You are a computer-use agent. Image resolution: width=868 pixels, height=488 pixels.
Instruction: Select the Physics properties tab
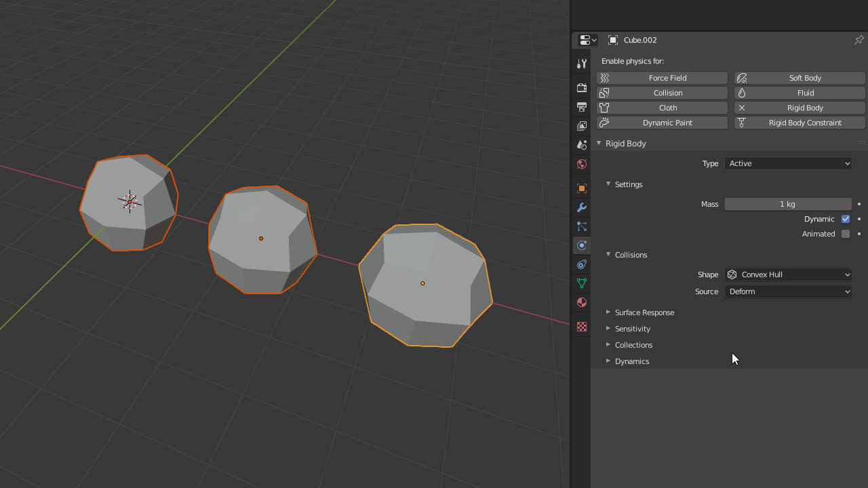tap(582, 245)
